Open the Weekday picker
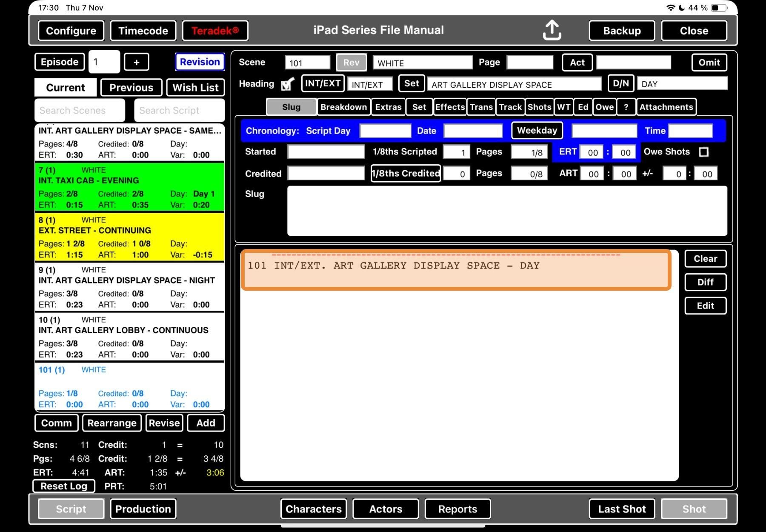The image size is (766, 532). (537, 131)
